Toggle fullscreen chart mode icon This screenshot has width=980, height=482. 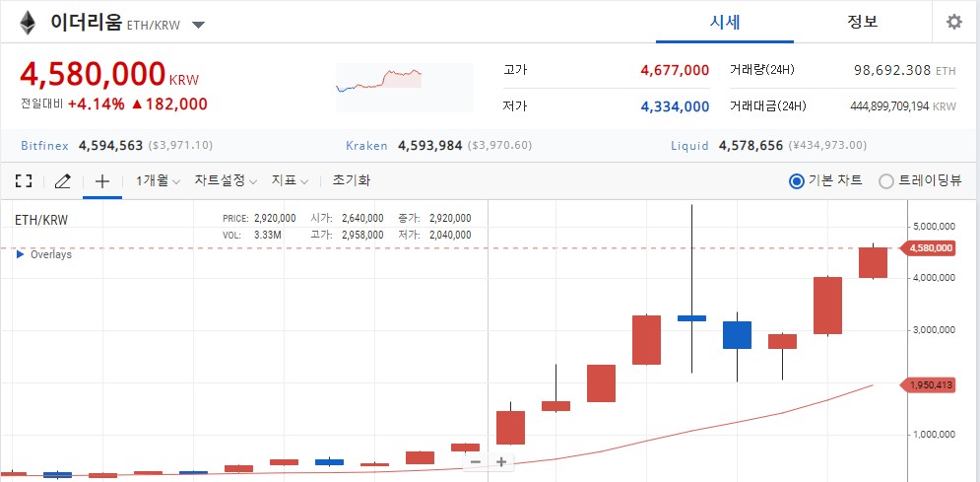coord(25,180)
